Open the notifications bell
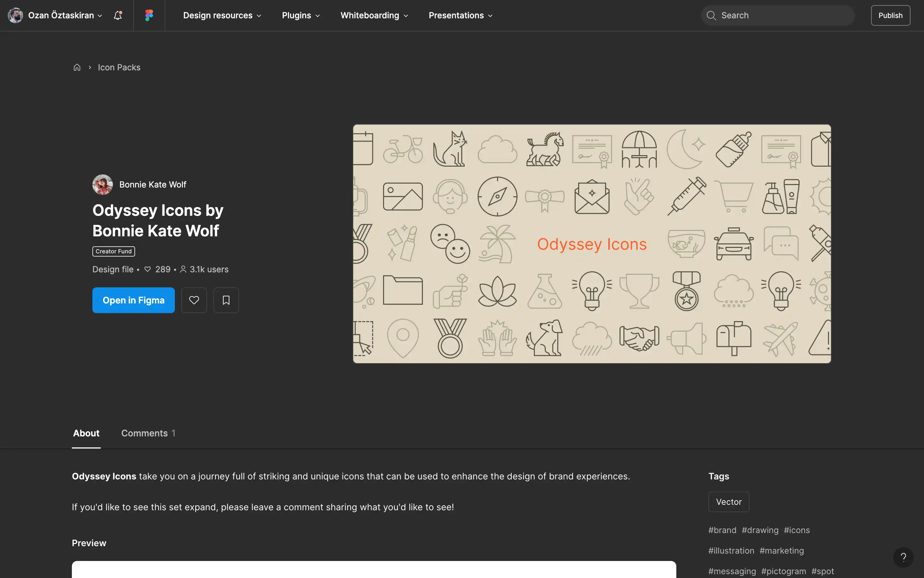This screenshot has height=578, width=924. tap(118, 15)
